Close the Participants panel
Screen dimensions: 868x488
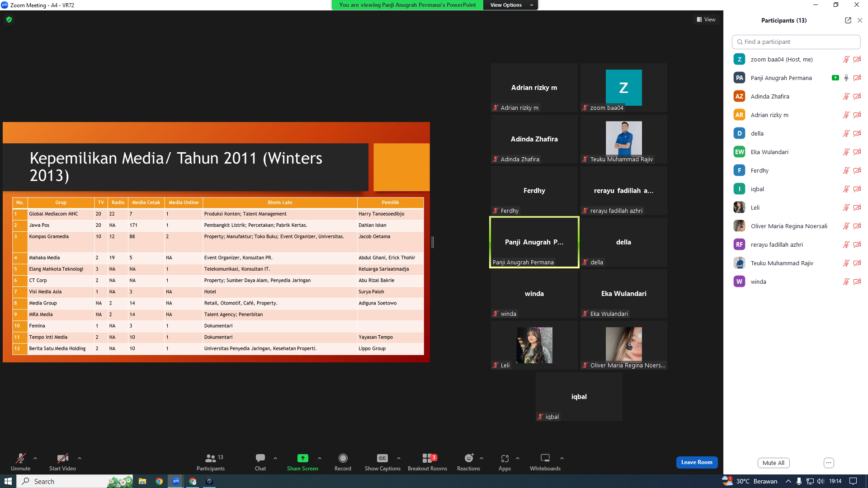[860, 20]
